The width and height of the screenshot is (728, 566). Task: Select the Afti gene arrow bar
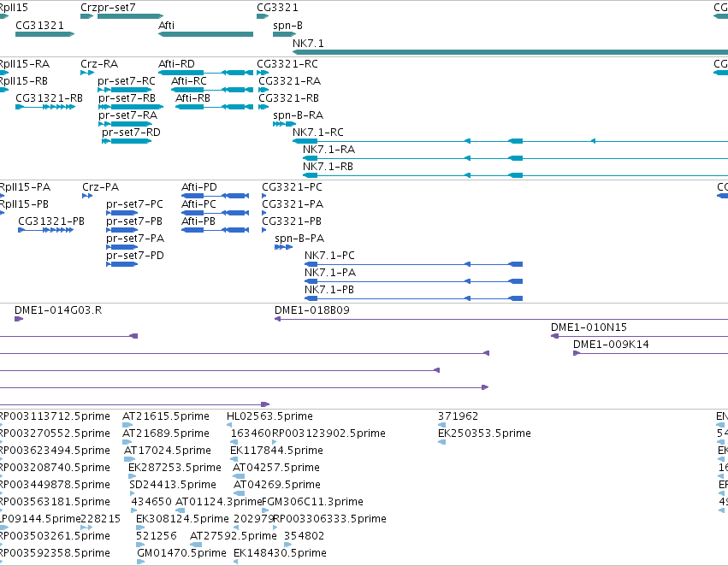click(x=205, y=34)
